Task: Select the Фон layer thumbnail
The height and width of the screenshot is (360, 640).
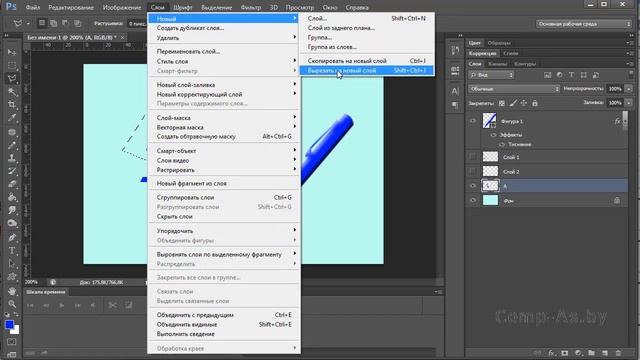Action: click(490, 200)
